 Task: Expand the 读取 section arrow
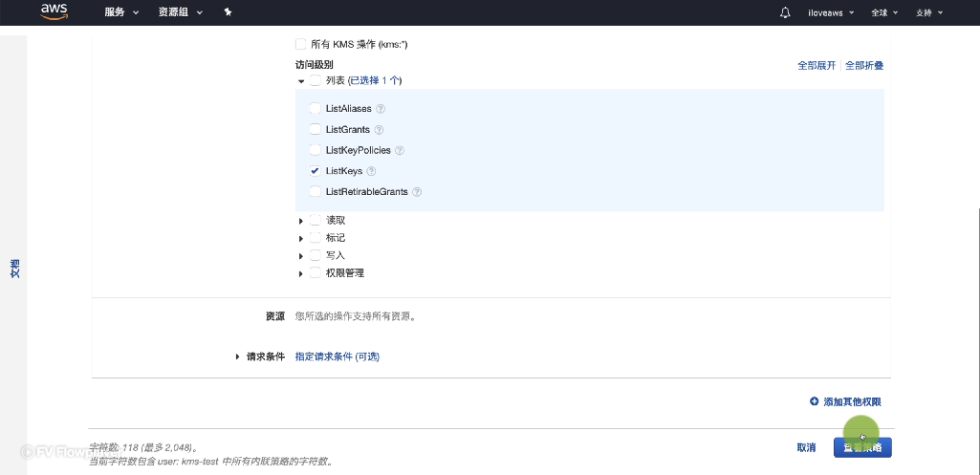pyautogui.click(x=301, y=221)
